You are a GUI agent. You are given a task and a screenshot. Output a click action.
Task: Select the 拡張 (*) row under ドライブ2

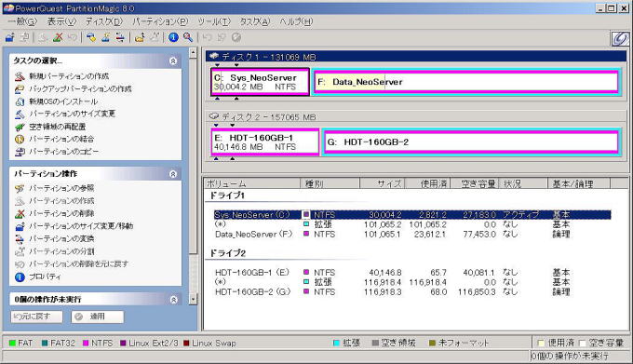[x=412, y=282]
